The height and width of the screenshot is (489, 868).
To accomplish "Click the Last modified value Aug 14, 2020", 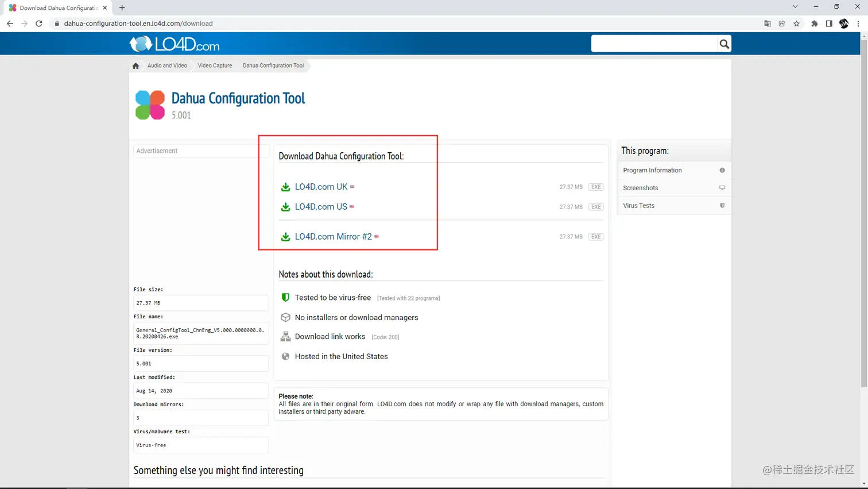I will 201,391.
